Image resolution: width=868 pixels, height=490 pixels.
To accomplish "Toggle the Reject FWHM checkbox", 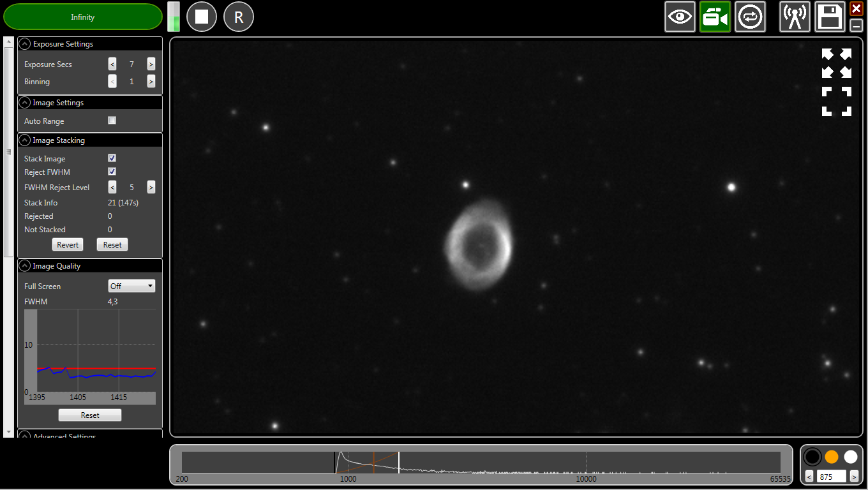I will (112, 172).
